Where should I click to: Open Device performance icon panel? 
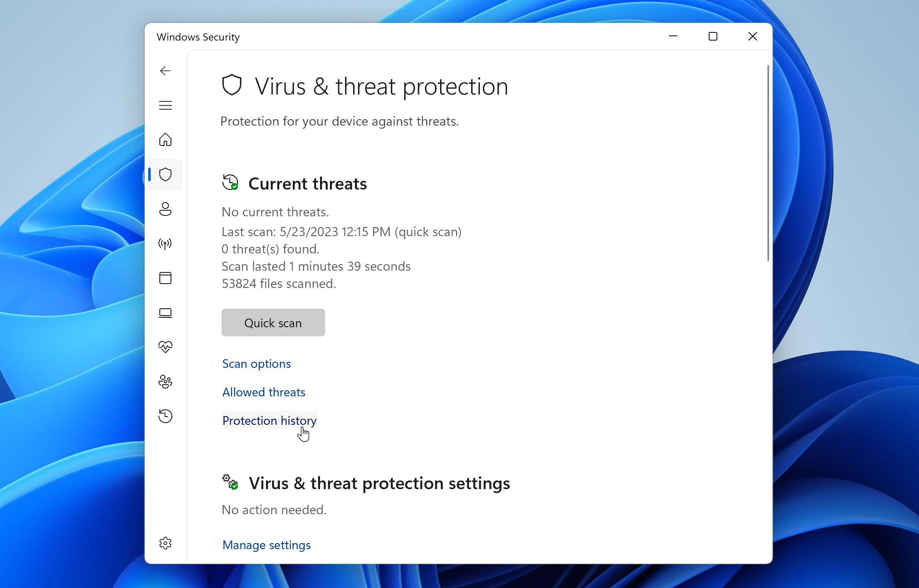coord(165,347)
